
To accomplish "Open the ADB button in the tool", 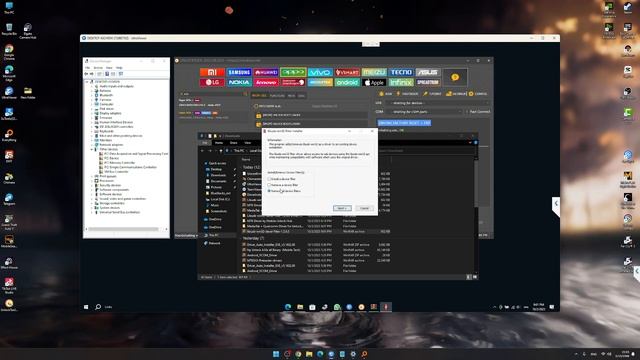I will 386,94.
